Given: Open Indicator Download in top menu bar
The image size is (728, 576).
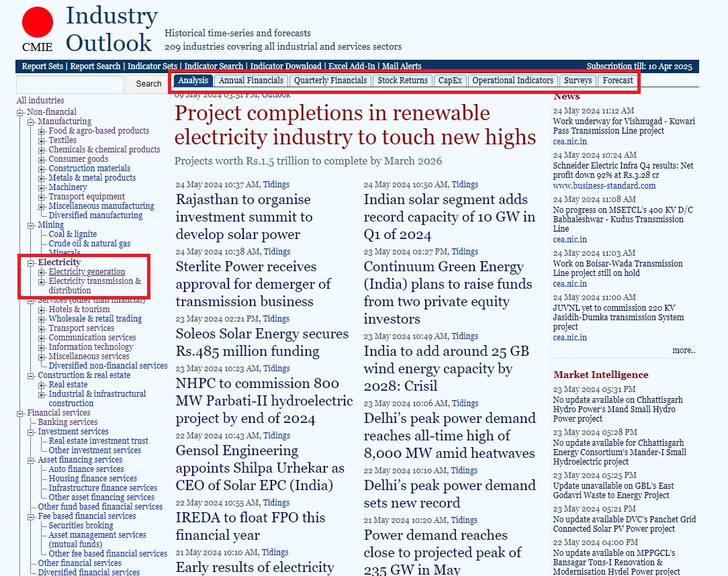Looking at the screenshot, I should click(285, 66).
